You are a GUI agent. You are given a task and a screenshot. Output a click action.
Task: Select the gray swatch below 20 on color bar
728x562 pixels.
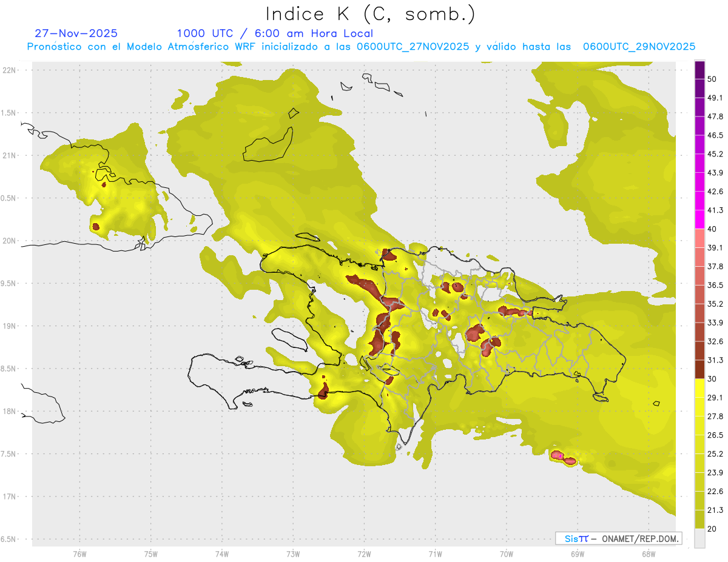click(700, 538)
